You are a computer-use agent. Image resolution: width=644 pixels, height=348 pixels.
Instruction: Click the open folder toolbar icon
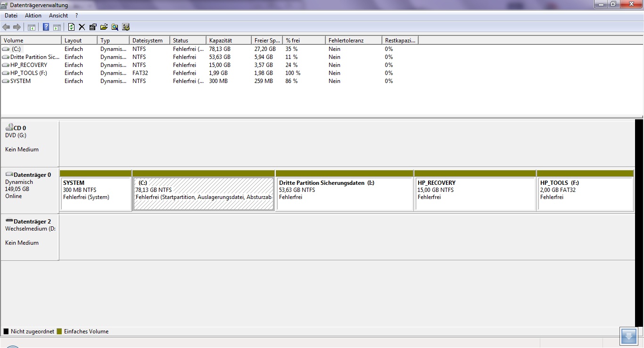(104, 27)
